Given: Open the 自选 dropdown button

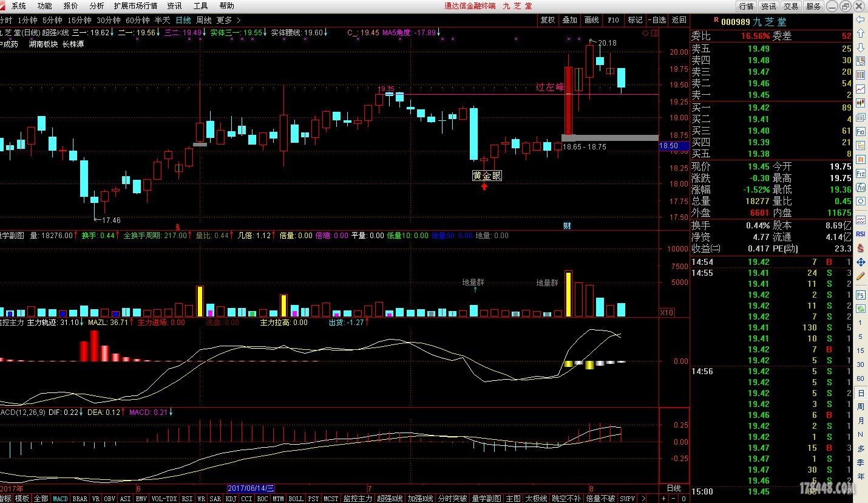Looking at the screenshot, I should [657, 20].
